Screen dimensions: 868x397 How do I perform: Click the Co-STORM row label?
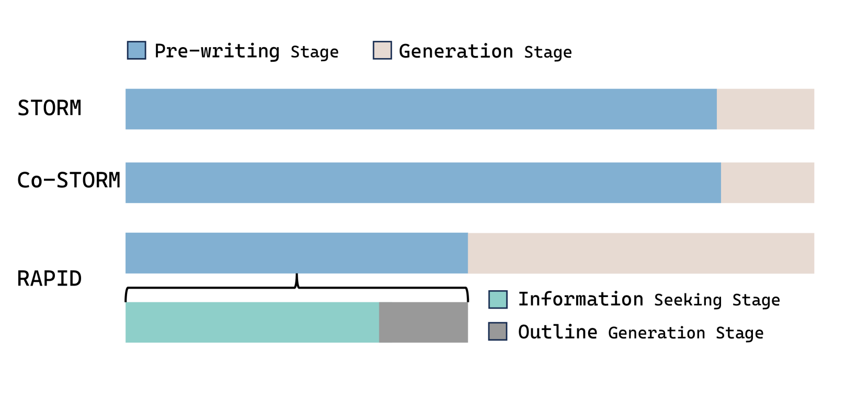[x=68, y=180]
